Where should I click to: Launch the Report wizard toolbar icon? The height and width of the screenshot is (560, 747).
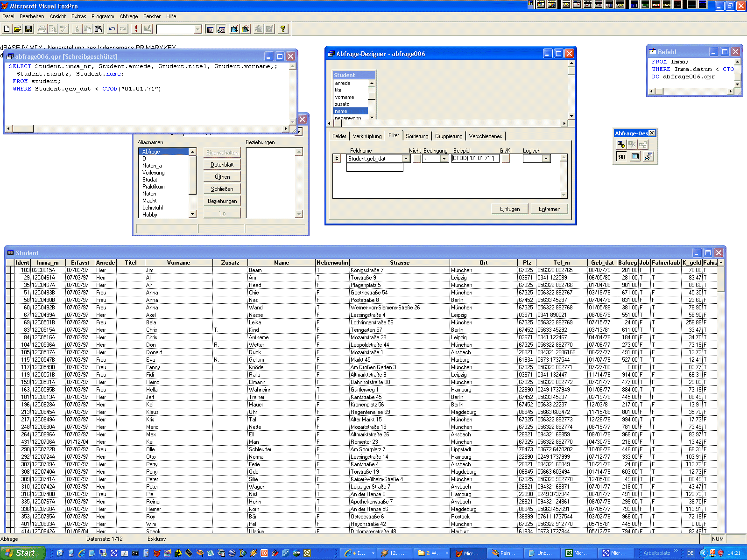tap(245, 29)
